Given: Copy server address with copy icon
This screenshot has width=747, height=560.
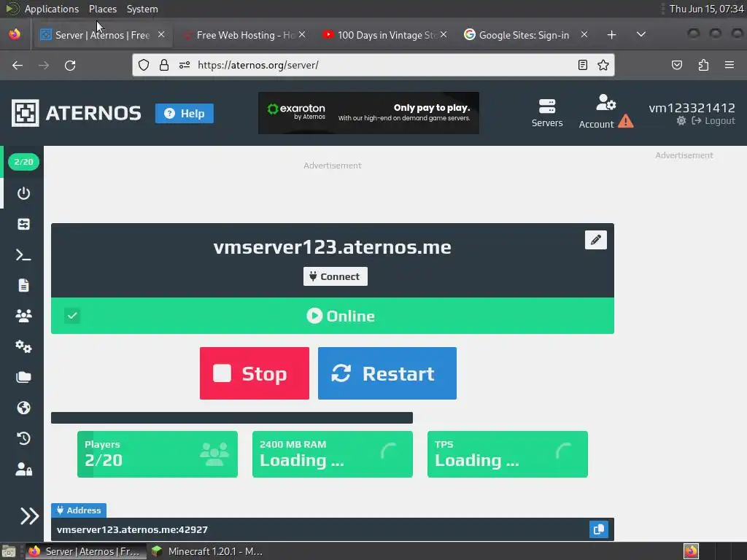Looking at the screenshot, I should [599, 529].
